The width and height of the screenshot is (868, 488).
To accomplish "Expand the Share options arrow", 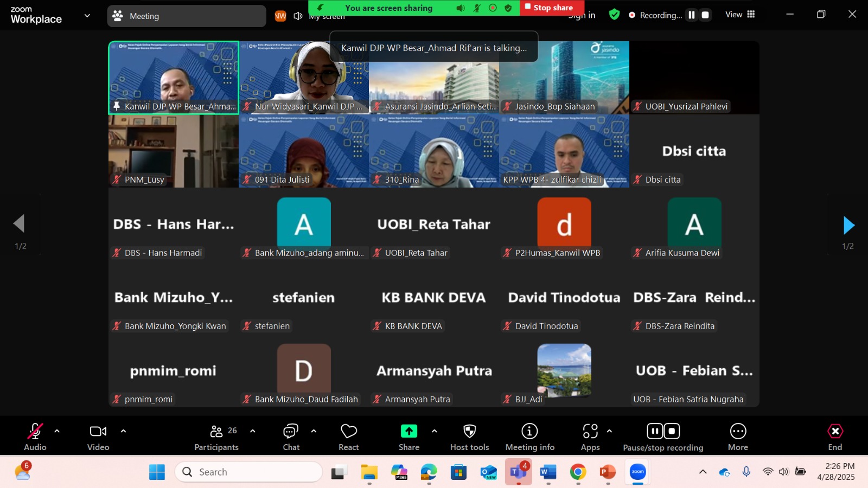I will coord(434,431).
